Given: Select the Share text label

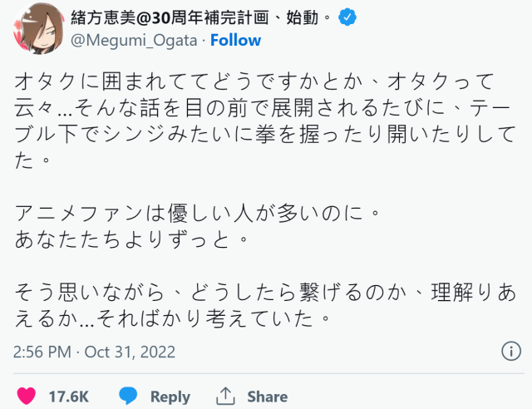Looking at the screenshot, I should (x=267, y=396).
